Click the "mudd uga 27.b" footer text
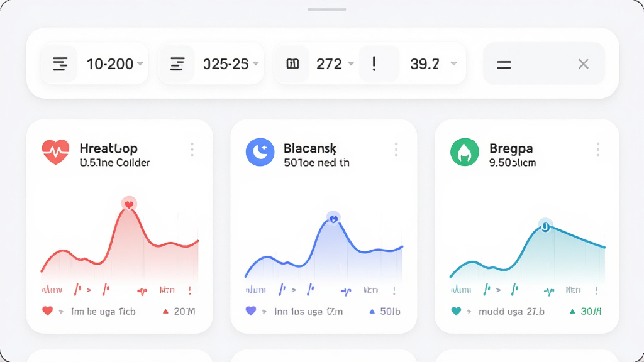644x362 pixels. coord(512,312)
